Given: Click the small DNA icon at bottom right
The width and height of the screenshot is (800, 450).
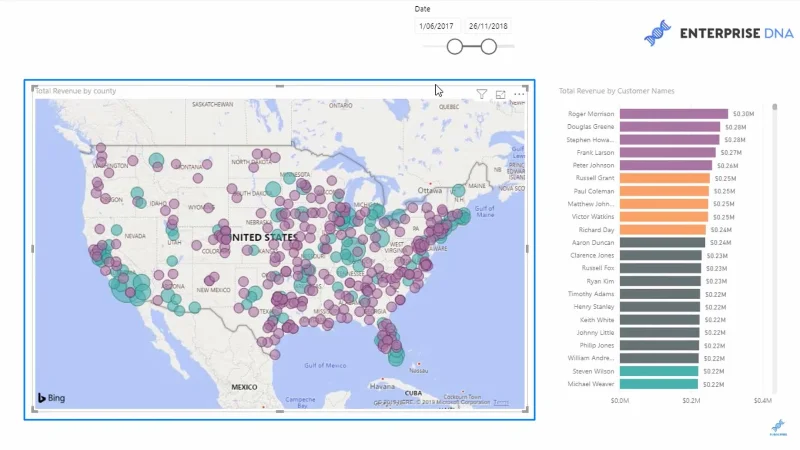Looking at the screenshot, I should 778,427.
